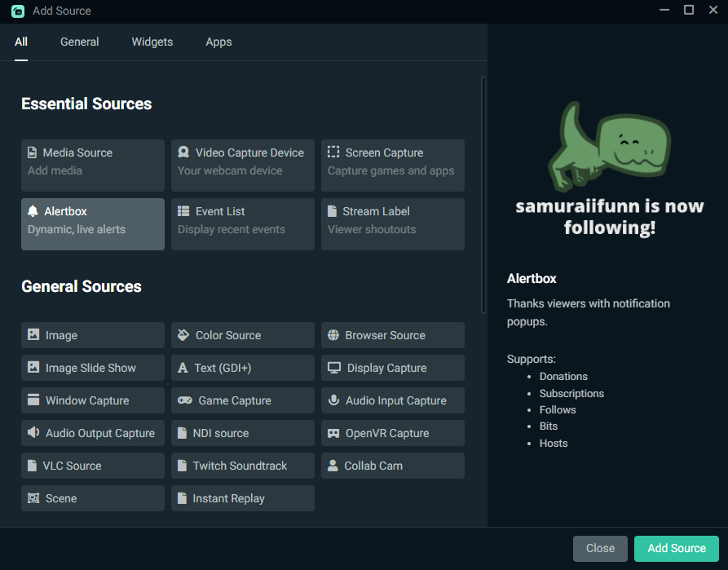728x570 pixels.
Task: Click the Display Capture monitor icon
Action: (x=334, y=368)
